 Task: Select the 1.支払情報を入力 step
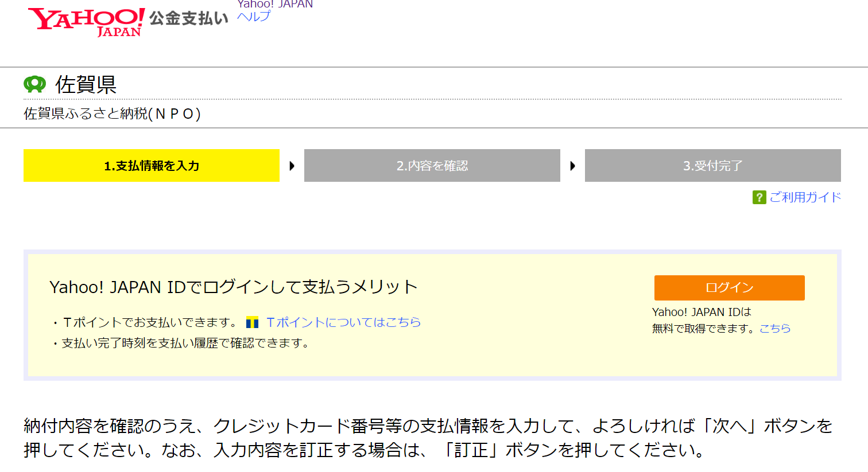tap(152, 166)
